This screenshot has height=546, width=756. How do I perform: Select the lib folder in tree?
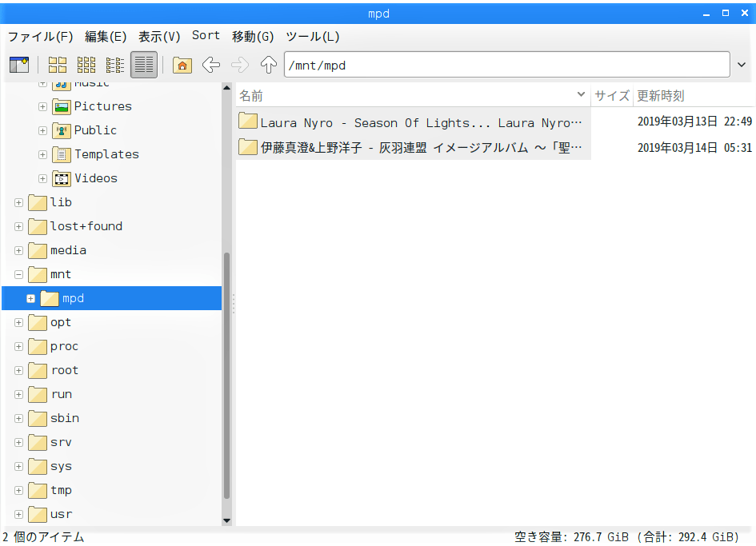pos(61,202)
